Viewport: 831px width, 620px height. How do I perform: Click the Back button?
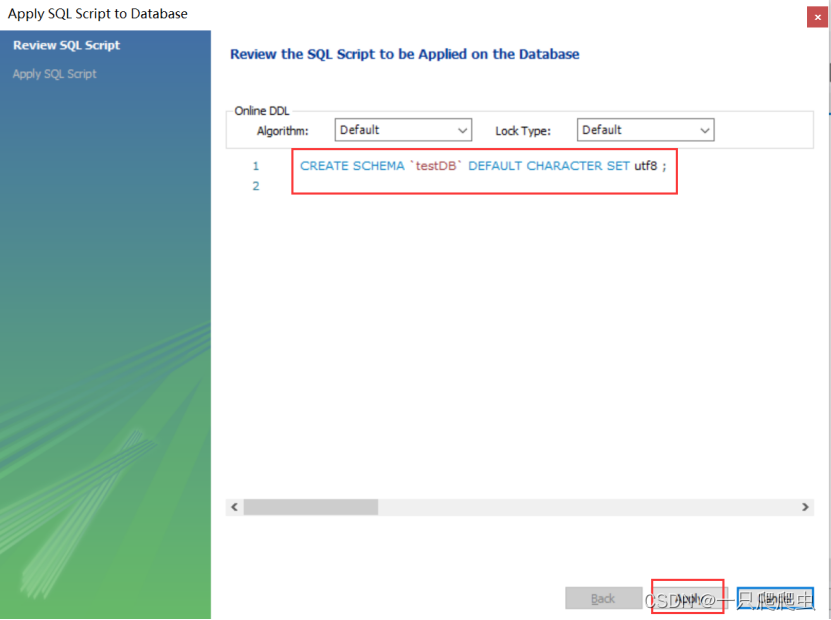tap(603, 597)
